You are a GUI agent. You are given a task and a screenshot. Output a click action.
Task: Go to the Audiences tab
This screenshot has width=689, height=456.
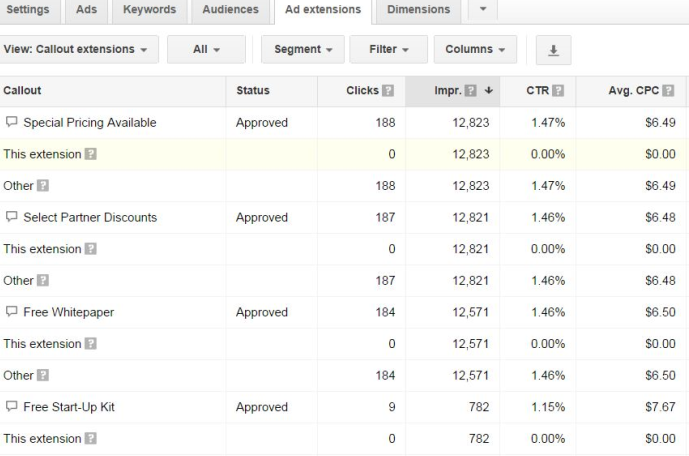click(x=230, y=10)
